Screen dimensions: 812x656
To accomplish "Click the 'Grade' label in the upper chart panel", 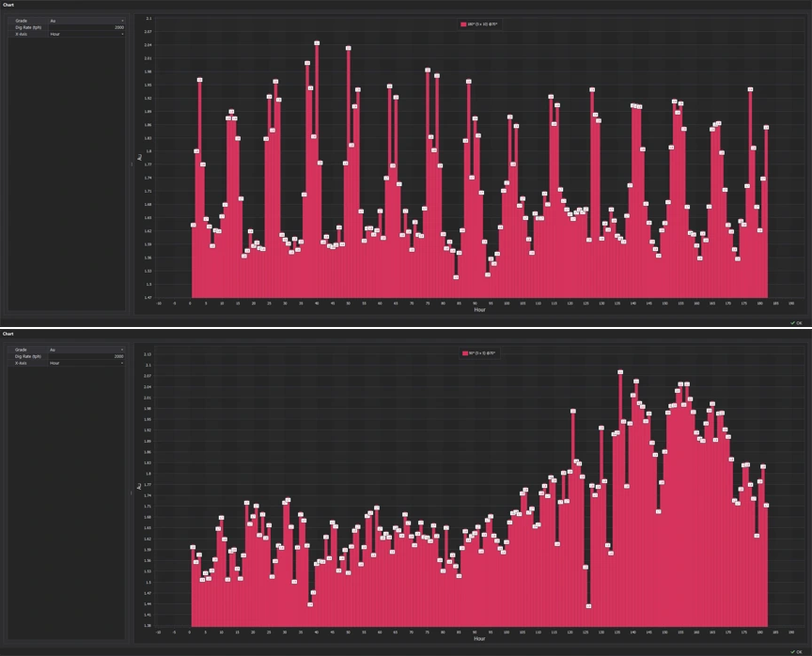I will pos(22,21).
